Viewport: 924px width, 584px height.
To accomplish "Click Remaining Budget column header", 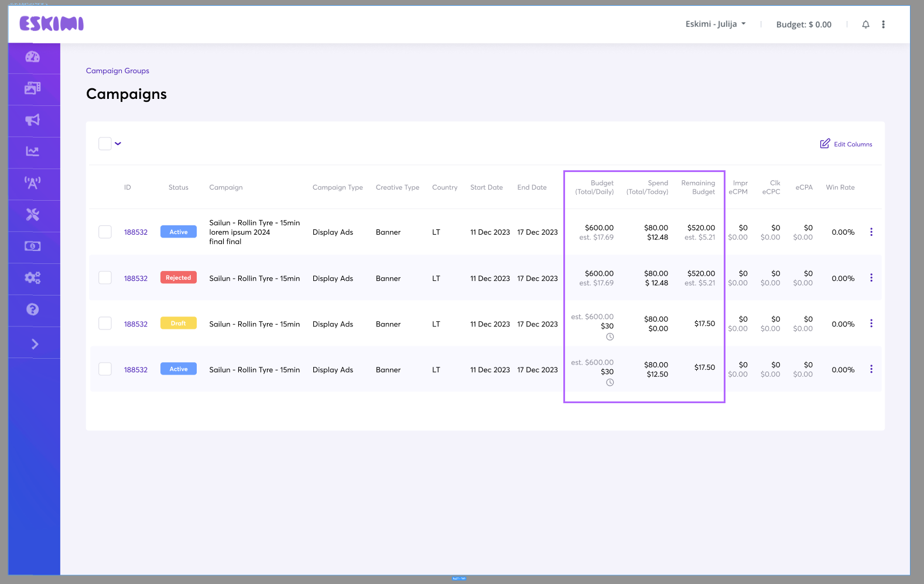I will 699,187.
